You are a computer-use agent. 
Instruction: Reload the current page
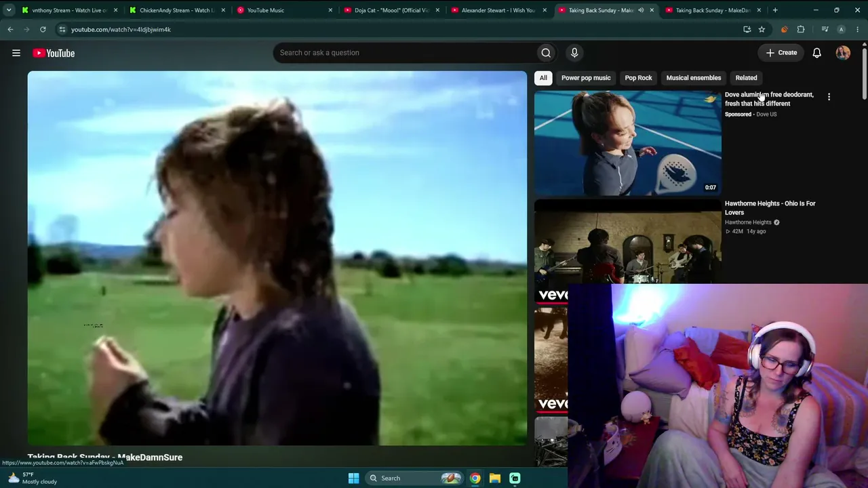pos(43,29)
